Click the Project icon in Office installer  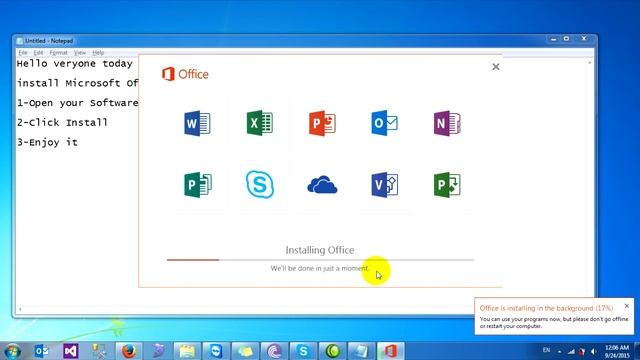coord(447,185)
